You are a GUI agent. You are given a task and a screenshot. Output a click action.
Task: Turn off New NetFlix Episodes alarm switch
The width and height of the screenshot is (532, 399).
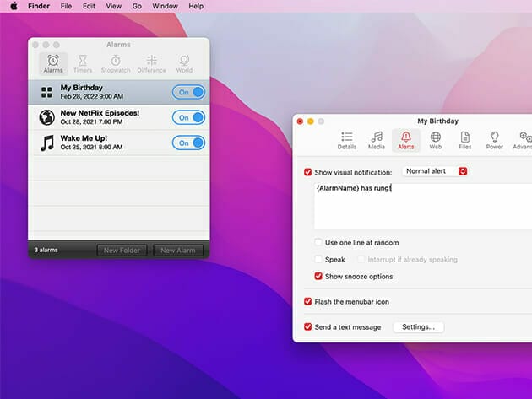pyautogui.click(x=189, y=118)
